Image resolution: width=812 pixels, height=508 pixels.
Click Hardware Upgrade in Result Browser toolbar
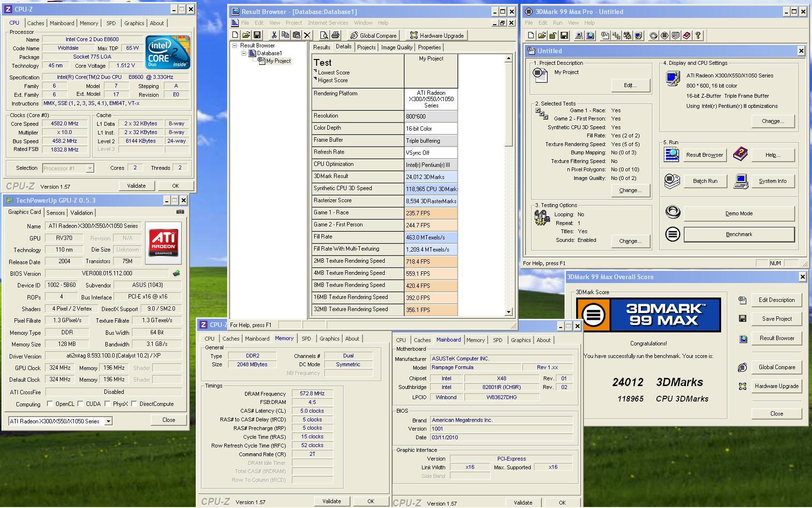pos(437,35)
